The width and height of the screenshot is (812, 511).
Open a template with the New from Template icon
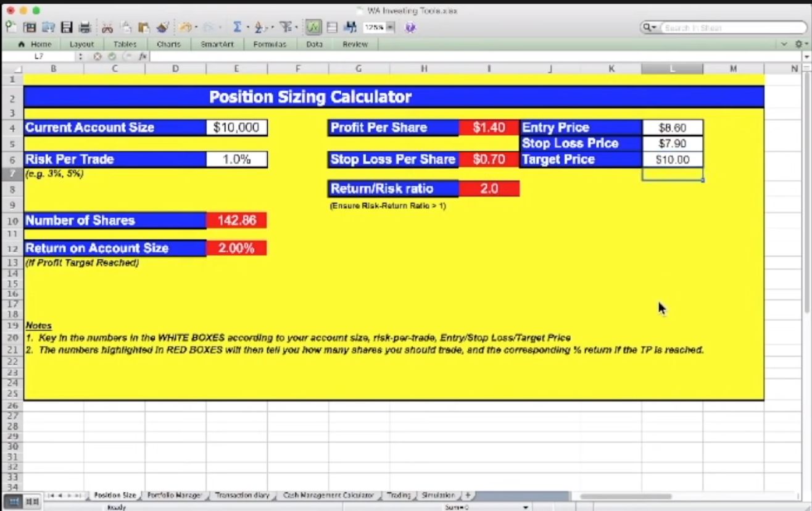pos(29,27)
